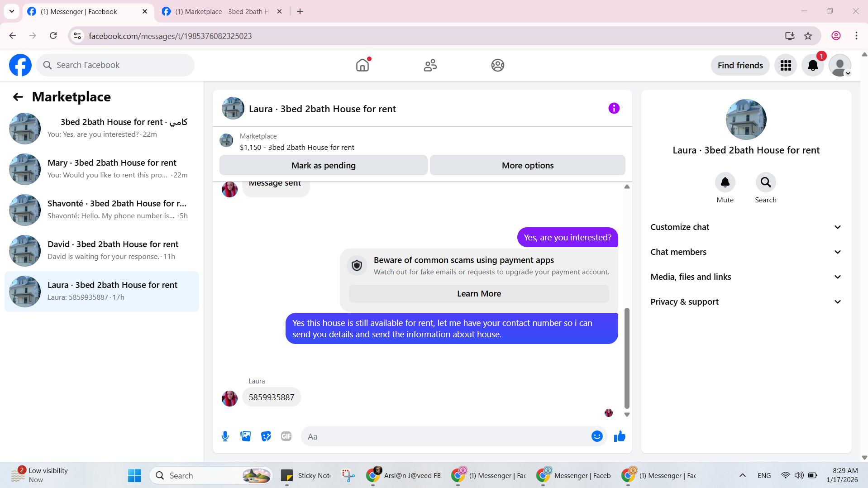Click chat scroll down arrow
This screenshot has width=868, height=488.
click(627, 415)
